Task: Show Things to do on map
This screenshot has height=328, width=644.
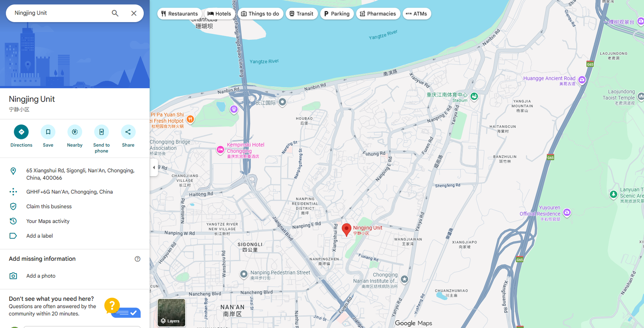Action: click(x=260, y=14)
